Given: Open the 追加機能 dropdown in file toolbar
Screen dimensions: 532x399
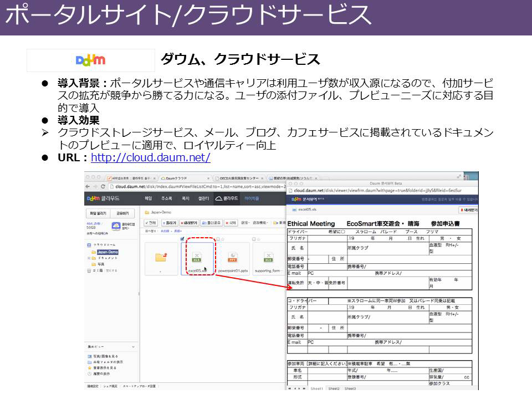Looking at the screenshot, I should pyautogui.click(x=260, y=223).
